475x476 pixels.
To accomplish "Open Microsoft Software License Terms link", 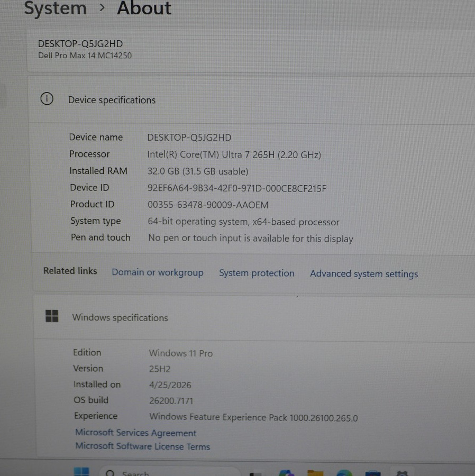I will click(143, 446).
